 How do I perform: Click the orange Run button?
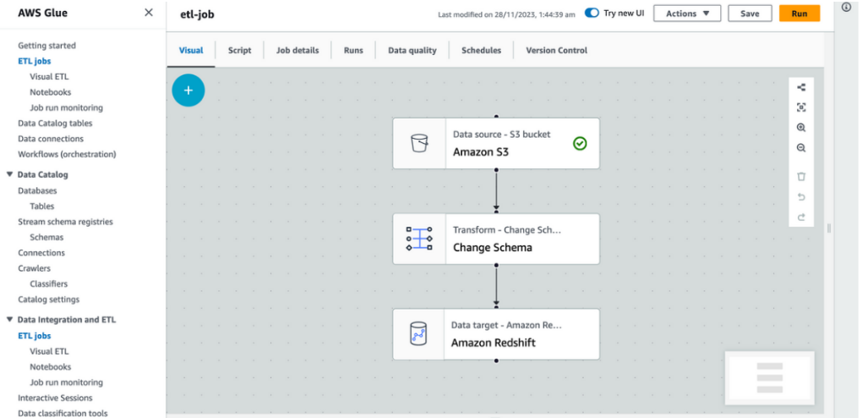[x=799, y=14]
